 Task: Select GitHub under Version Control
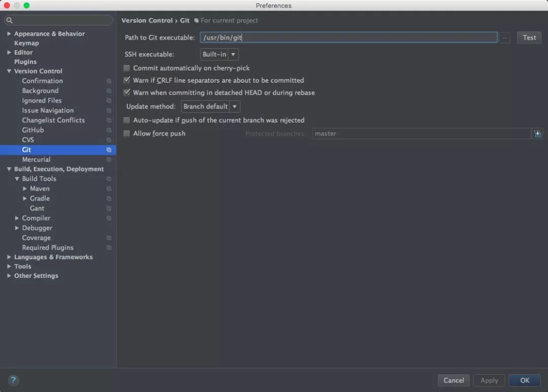point(33,130)
